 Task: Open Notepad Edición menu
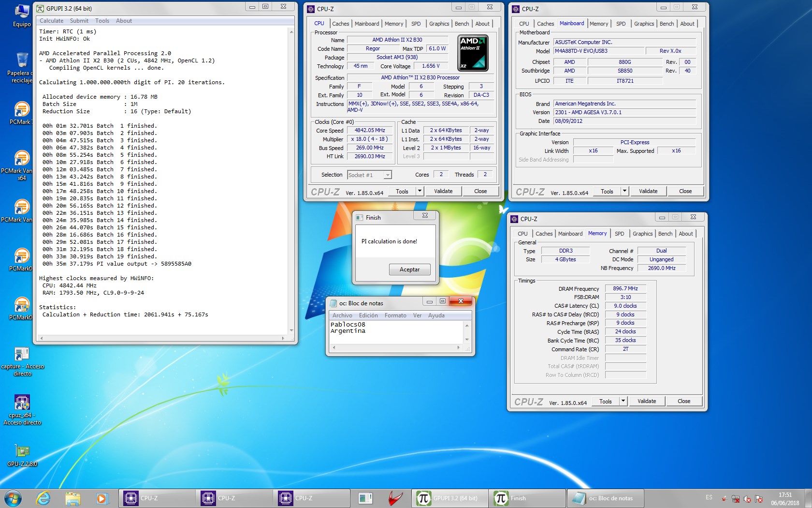(x=368, y=315)
